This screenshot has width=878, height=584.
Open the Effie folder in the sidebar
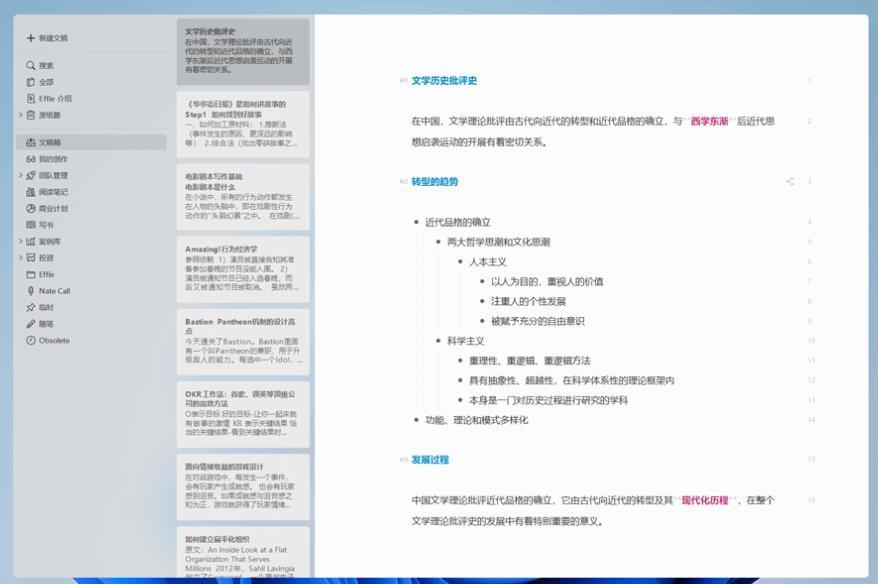tap(40, 274)
